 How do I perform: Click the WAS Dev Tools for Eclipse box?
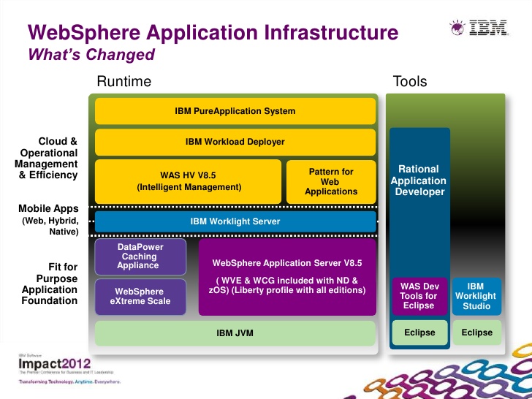419,296
